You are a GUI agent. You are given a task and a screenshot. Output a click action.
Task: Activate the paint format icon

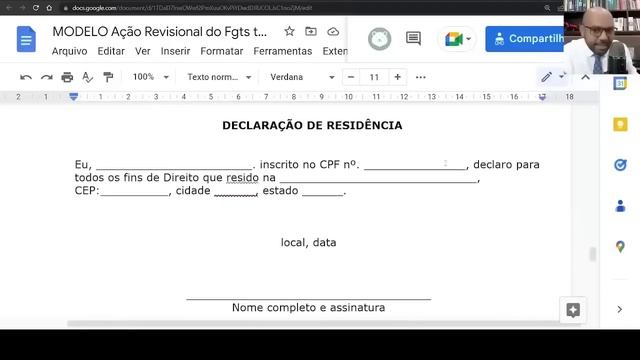pyautogui.click(x=108, y=77)
